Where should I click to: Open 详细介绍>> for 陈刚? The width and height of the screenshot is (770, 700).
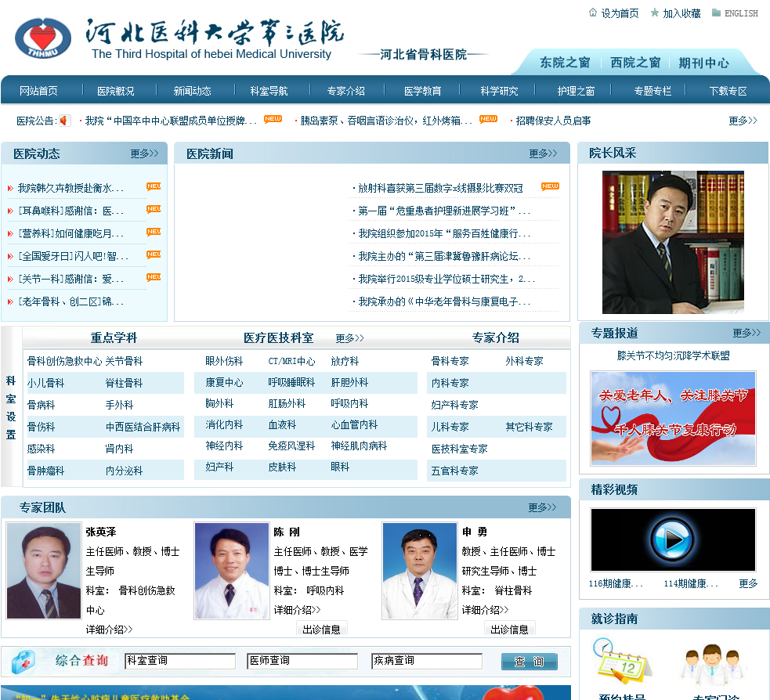click(x=297, y=610)
